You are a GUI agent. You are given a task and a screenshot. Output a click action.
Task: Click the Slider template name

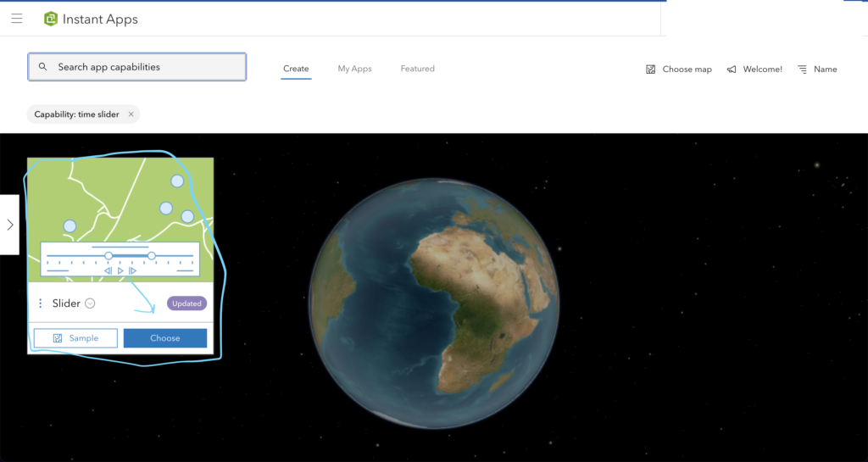(x=66, y=303)
